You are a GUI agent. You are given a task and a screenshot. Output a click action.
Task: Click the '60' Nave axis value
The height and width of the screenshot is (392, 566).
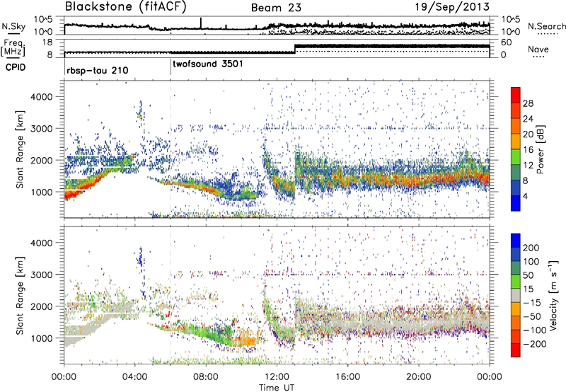pos(507,42)
